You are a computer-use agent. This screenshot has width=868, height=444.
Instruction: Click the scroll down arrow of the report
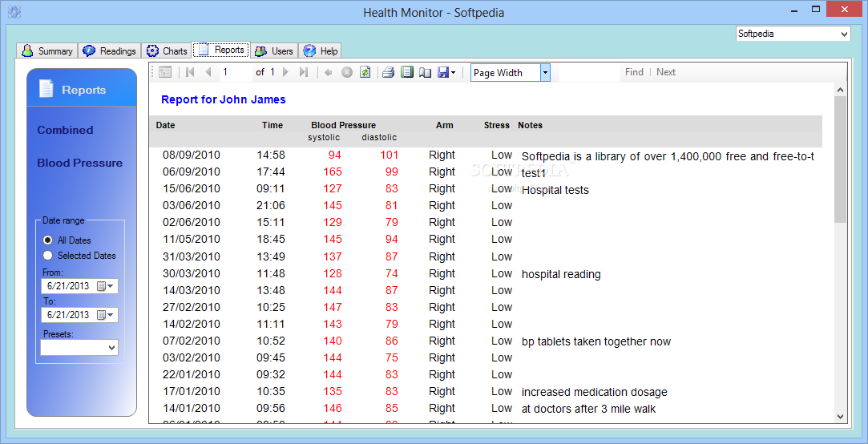pos(840,416)
